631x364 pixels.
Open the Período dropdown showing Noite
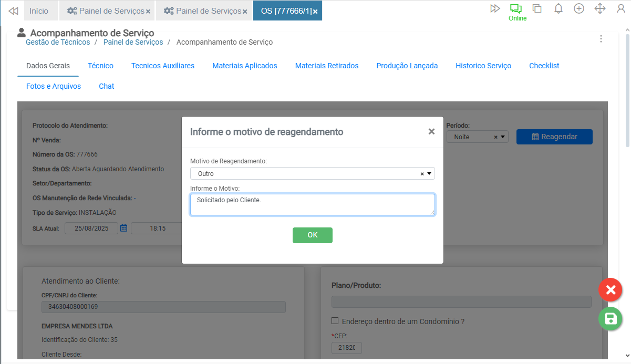(503, 137)
